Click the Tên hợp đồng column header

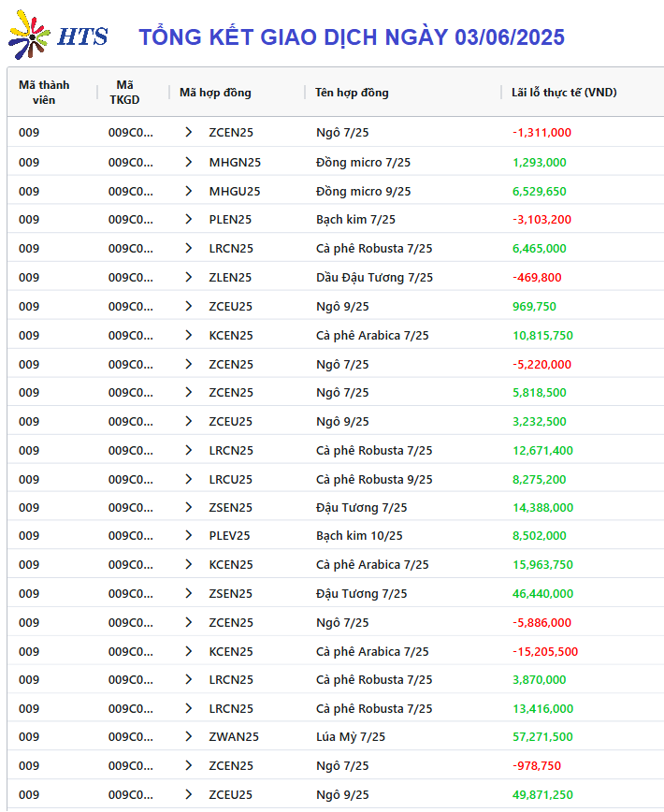coord(352,93)
